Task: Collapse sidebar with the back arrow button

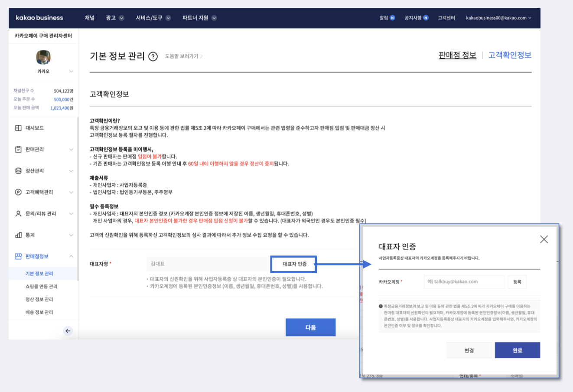Action: click(x=68, y=331)
